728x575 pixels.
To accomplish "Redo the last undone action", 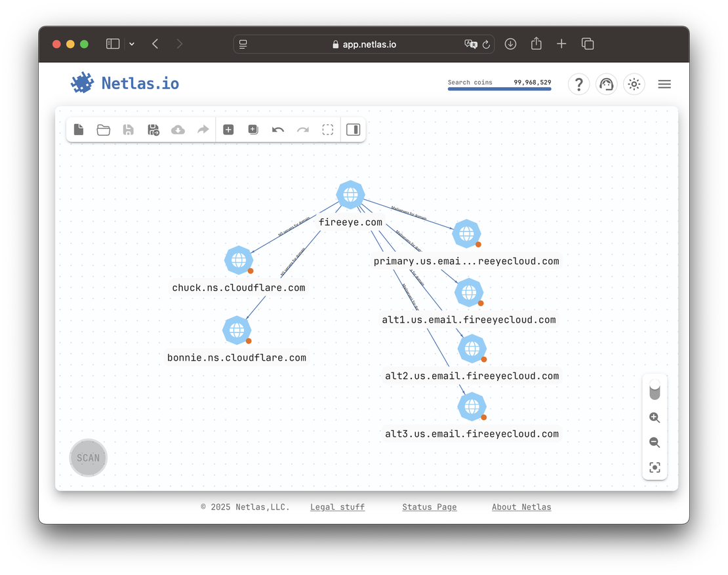I will (x=302, y=129).
